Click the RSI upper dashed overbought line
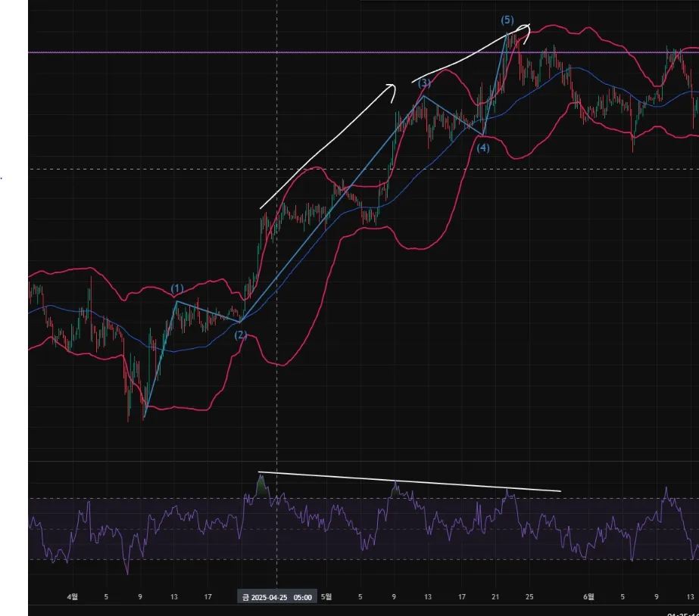 tap(364, 499)
